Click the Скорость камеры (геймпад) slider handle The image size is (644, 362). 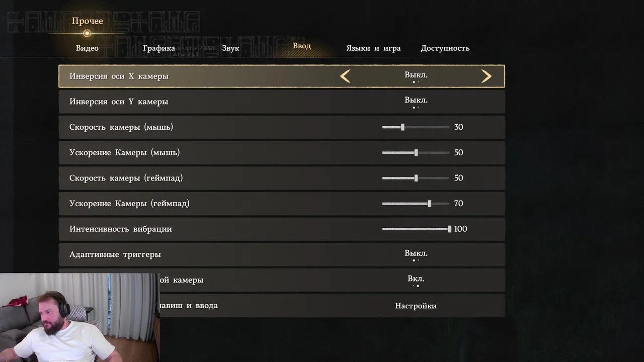(416, 178)
